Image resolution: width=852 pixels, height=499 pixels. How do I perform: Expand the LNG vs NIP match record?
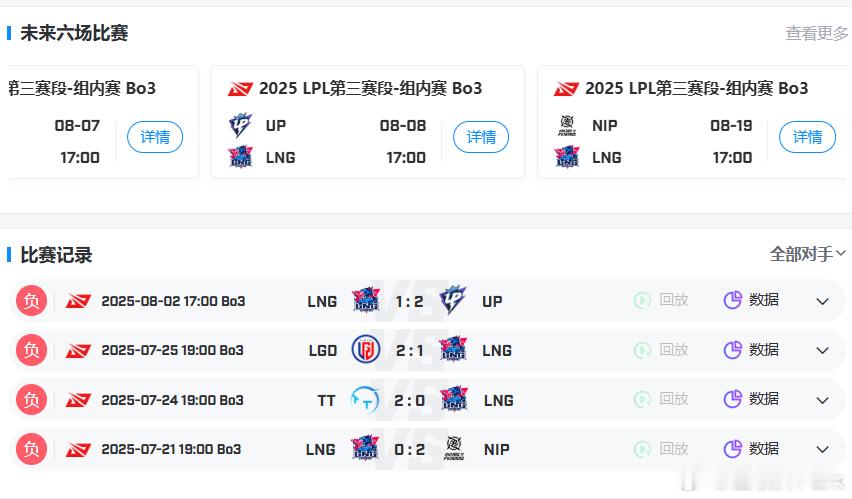(x=823, y=450)
